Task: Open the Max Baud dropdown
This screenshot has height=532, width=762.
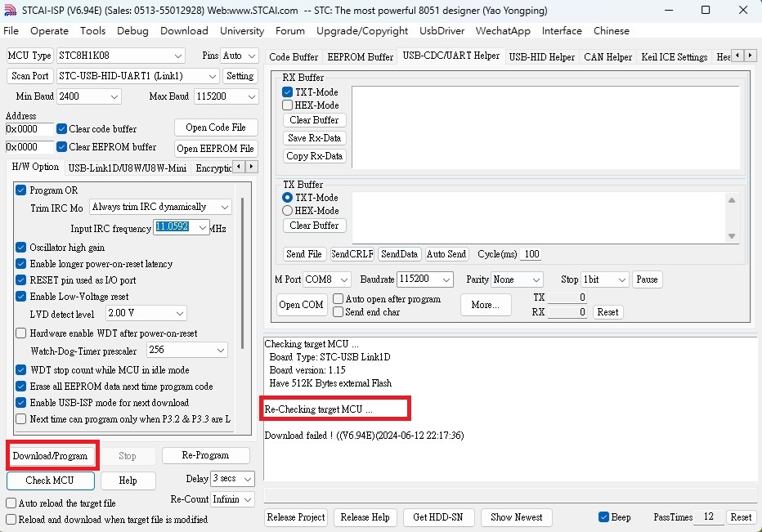Action: (x=226, y=96)
